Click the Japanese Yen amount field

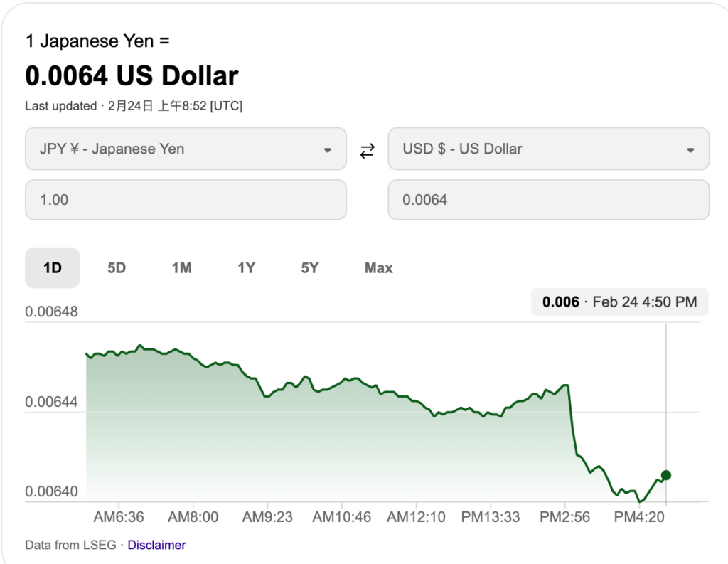(x=186, y=200)
